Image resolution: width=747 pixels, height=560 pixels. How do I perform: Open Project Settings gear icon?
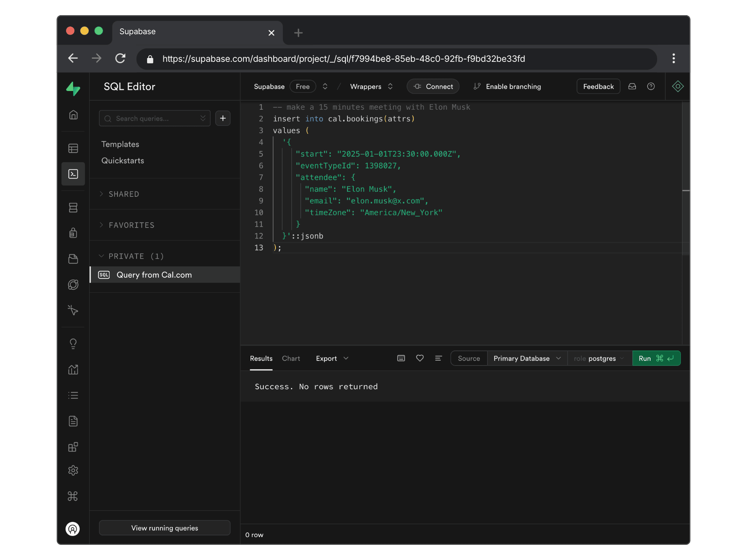[x=73, y=471]
